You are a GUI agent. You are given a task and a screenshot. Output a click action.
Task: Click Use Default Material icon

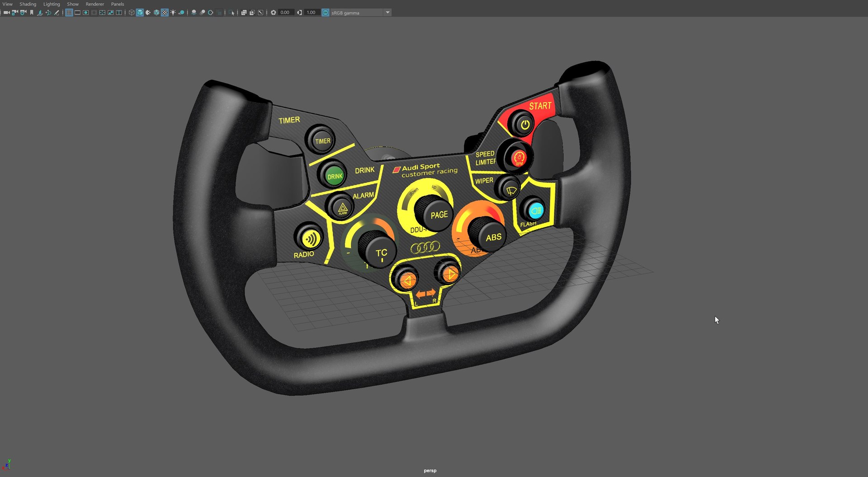(x=148, y=13)
